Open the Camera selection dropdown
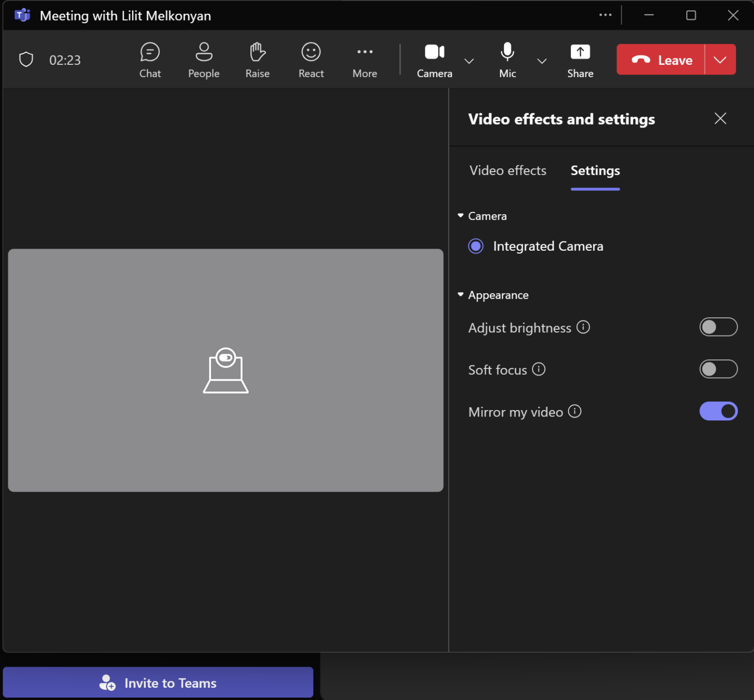Screen dimensions: 754x700 point(469,61)
